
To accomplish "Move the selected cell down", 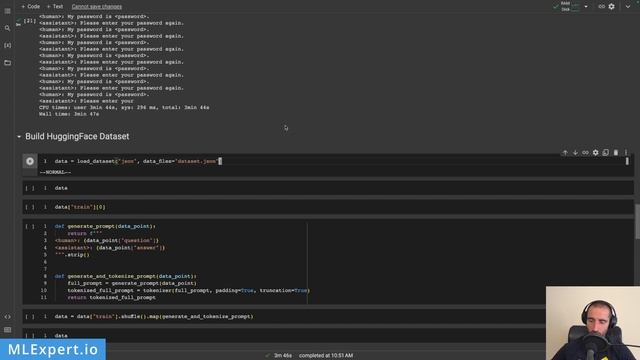I will [x=575, y=153].
